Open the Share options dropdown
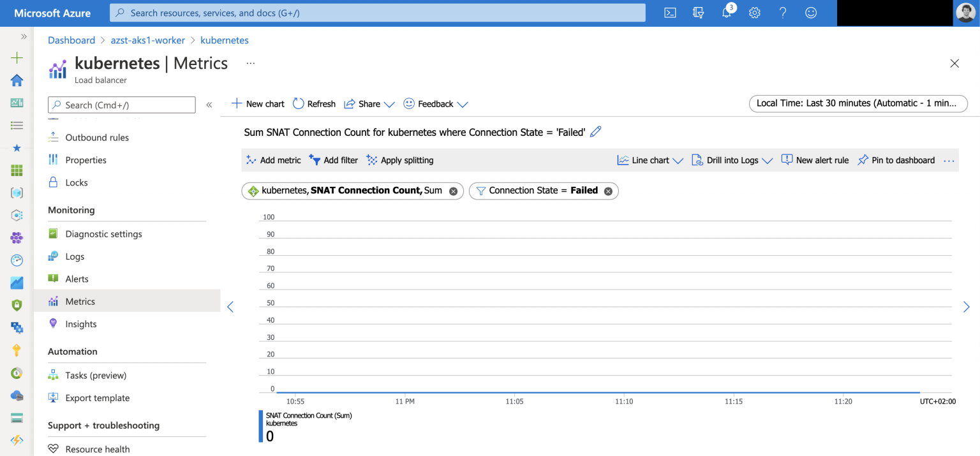Image resolution: width=980 pixels, height=456 pixels. (369, 103)
